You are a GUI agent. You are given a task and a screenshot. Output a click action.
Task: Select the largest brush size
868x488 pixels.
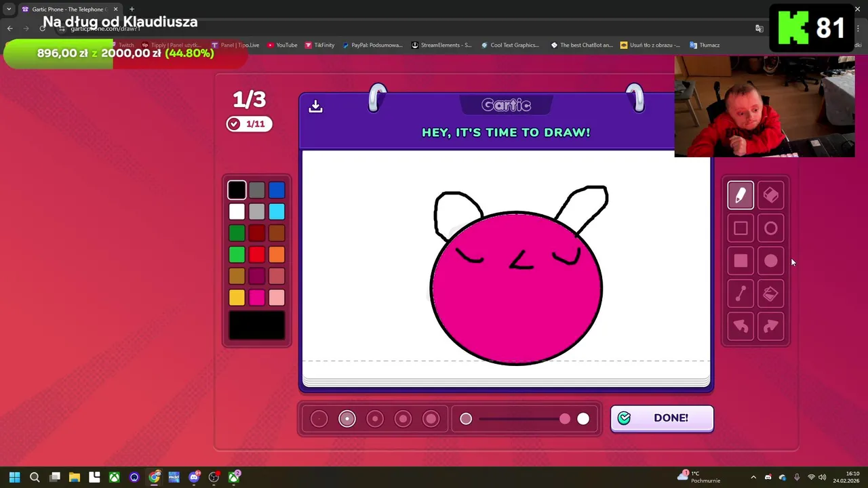tap(431, 419)
